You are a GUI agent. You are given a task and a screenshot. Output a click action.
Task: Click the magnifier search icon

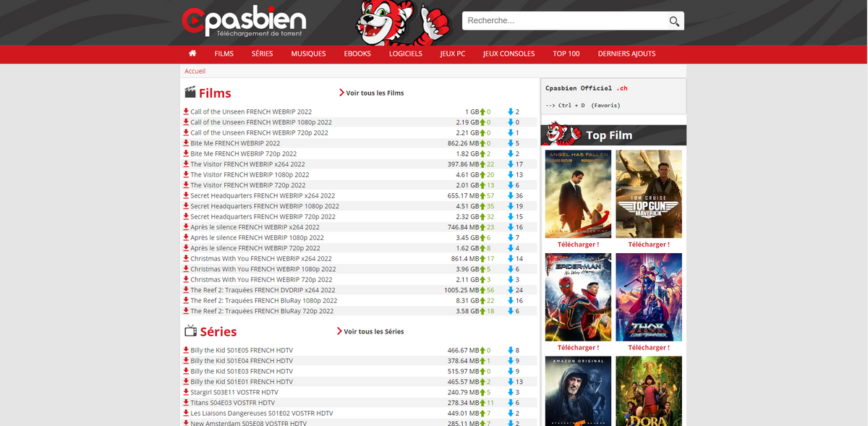click(x=674, y=21)
